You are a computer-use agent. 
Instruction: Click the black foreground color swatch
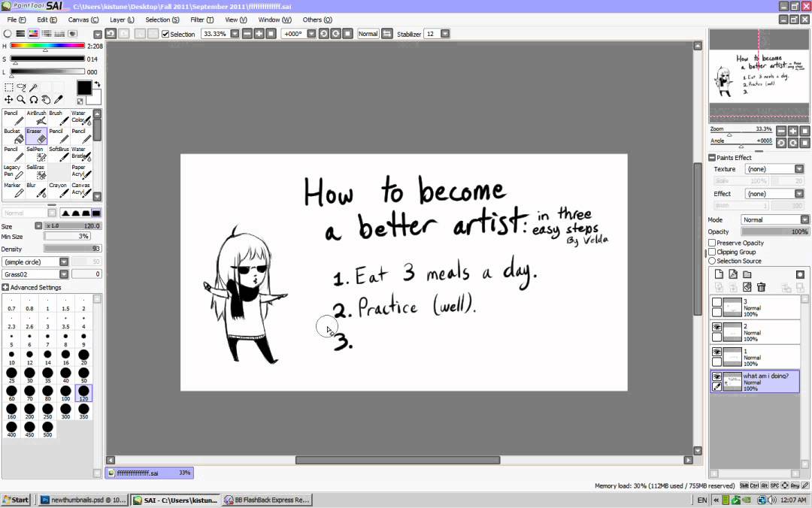pos(84,88)
